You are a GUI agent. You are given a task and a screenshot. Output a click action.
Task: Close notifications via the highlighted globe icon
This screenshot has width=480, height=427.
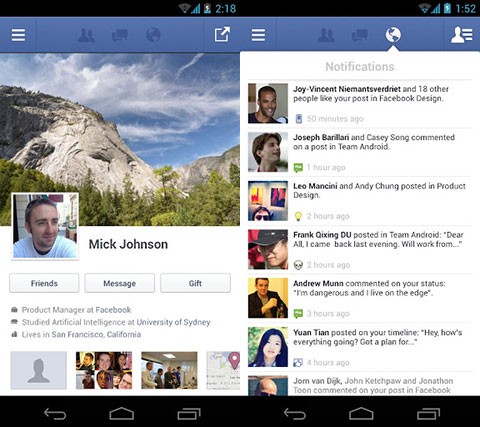[x=393, y=35]
